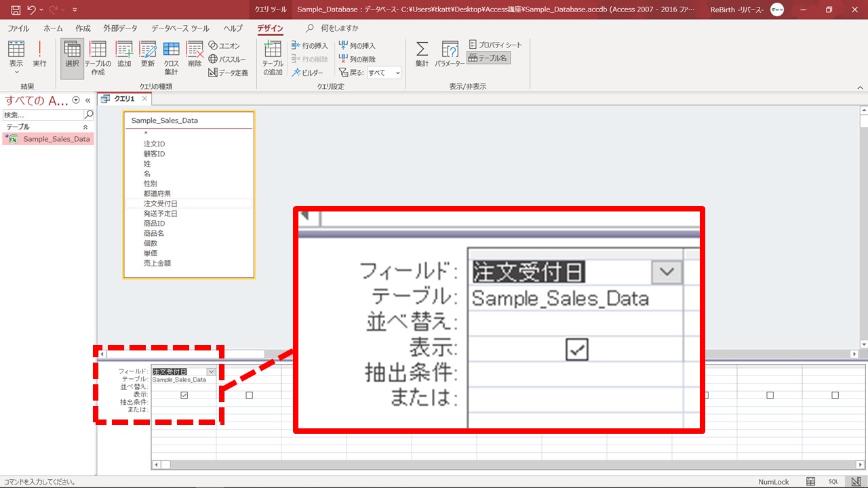
Task: Expand the 注文受付日 field dropdown arrow in grid
Action: tap(211, 371)
